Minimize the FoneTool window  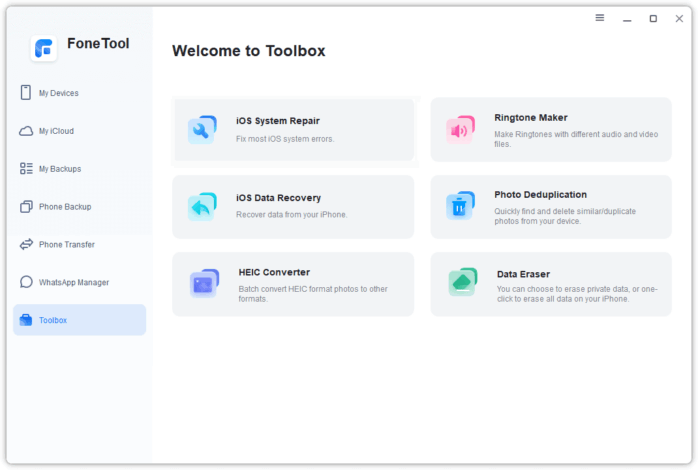click(627, 19)
